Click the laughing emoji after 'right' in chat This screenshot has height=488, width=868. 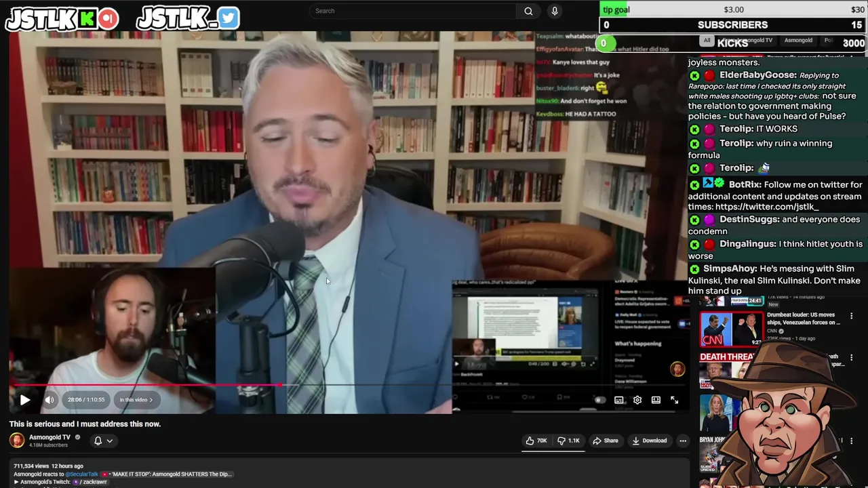[x=601, y=88]
